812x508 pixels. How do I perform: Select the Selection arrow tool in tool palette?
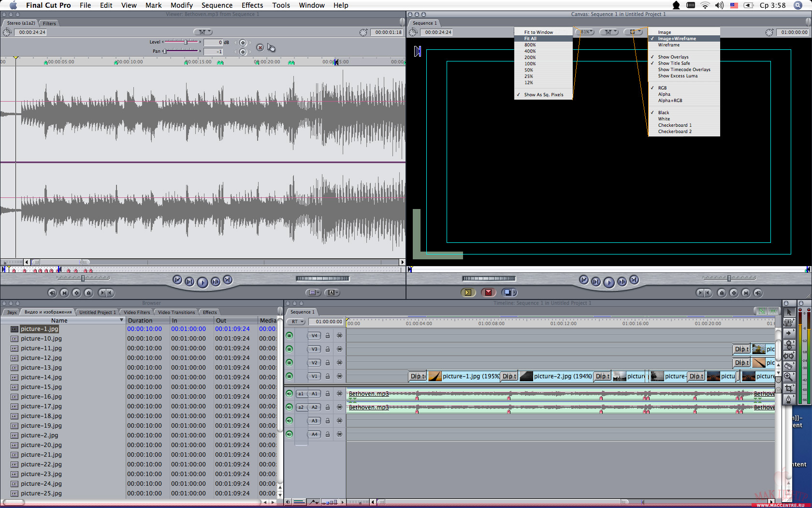click(789, 312)
